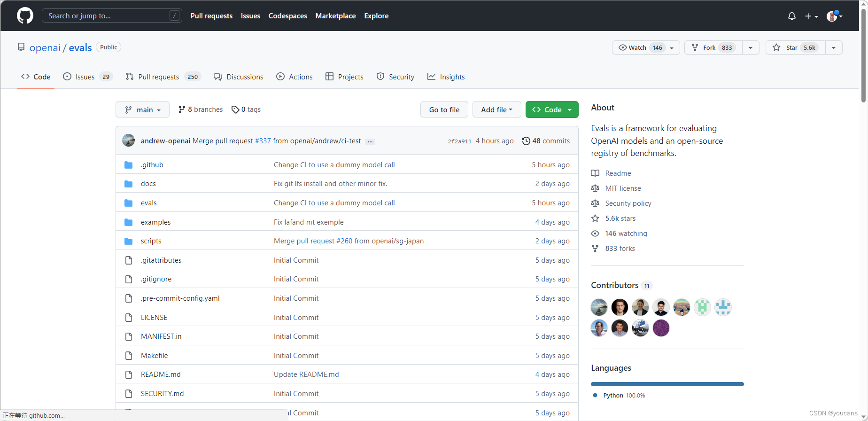The image size is (868, 421).
Task: Open the Contributors 11 heading link
Action: (621, 285)
